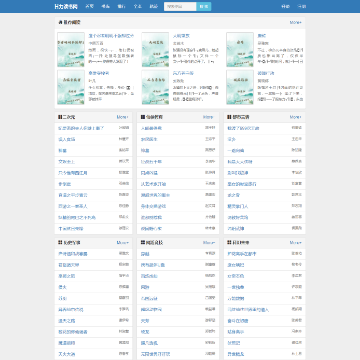
Task: Click the icon in the featured books header
Action: click(x=60, y=22)
